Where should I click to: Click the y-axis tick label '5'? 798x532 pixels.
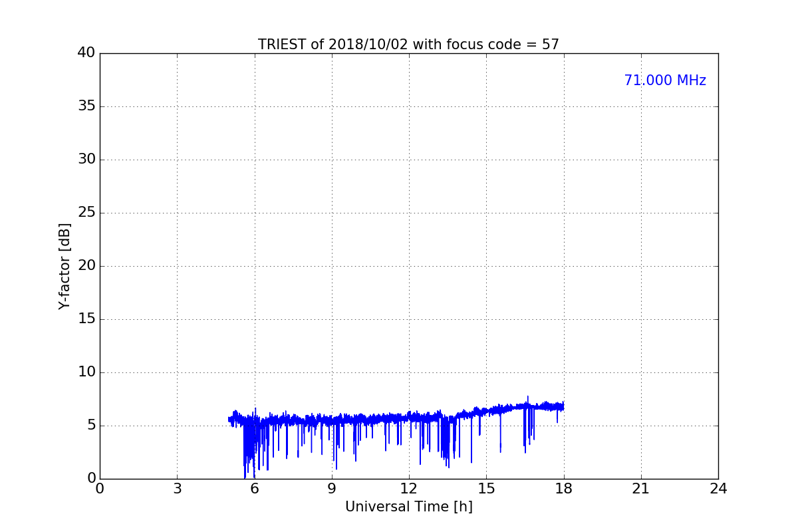click(x=91, y=426)
